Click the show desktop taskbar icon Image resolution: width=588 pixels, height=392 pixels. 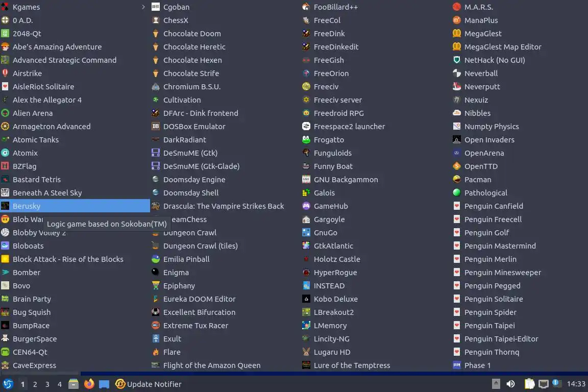(x=104, y=384)
